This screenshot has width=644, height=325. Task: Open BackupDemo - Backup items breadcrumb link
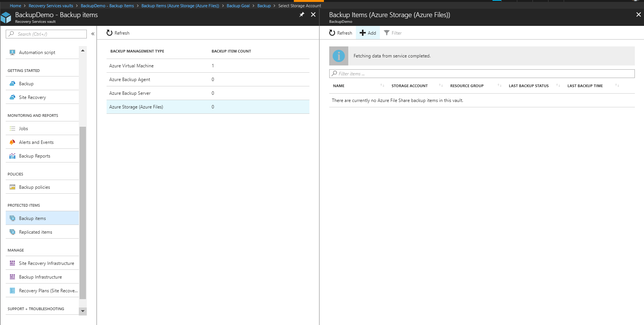(x=107, y=6)
